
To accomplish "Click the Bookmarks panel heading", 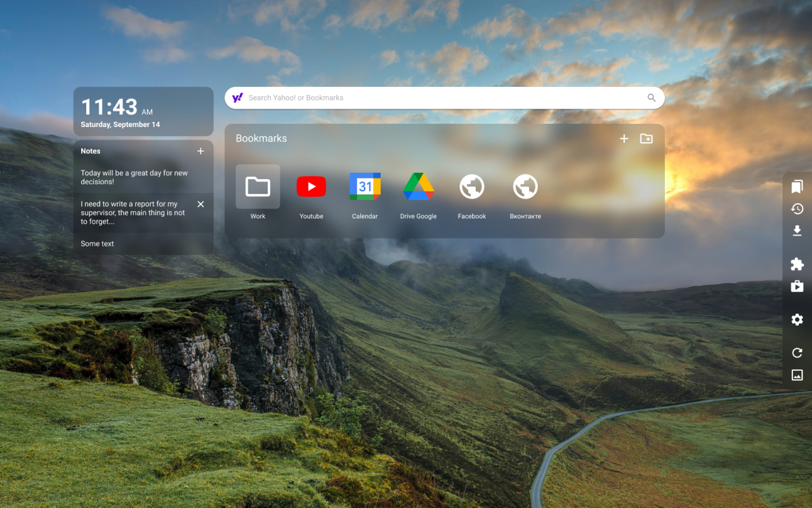I will point(261,138).
